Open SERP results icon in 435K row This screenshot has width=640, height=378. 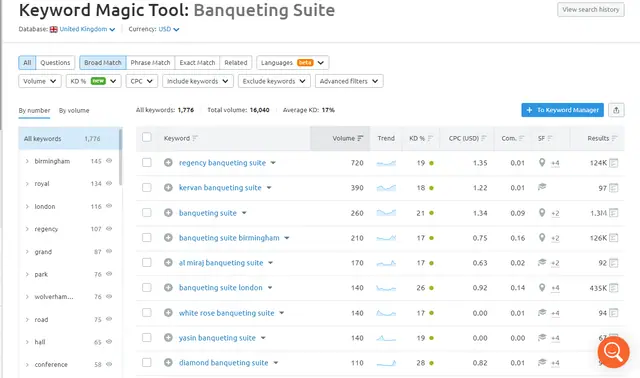click(x=613, y=288)
